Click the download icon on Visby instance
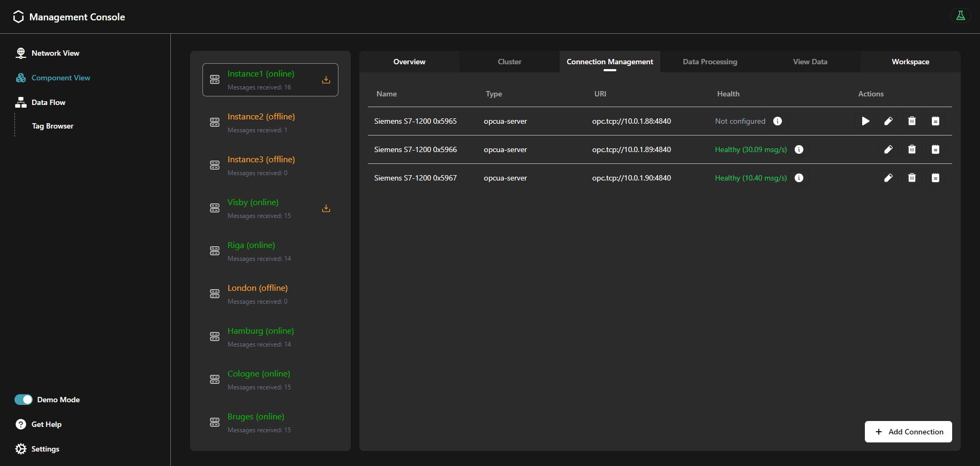Screen dimensions: 980x466 (x=326, y=208)
